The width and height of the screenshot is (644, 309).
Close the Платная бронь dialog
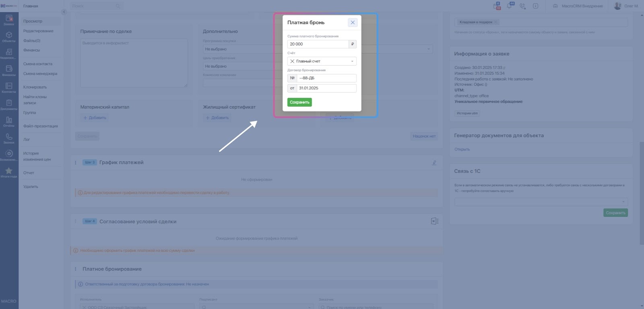[x=353, y=23]
